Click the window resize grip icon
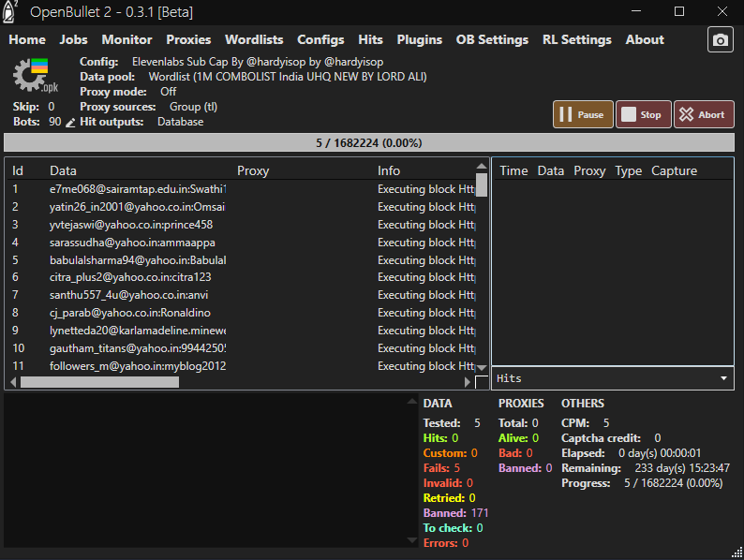The image size is (744, 560). coord(737,553)
